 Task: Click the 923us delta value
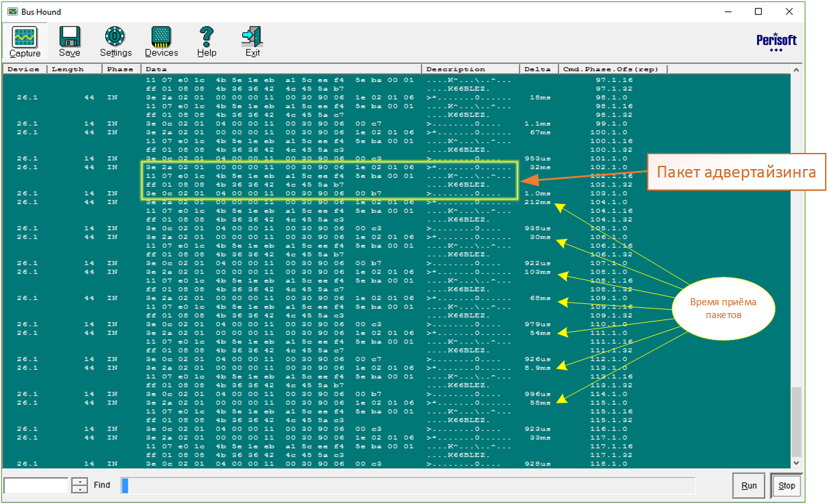pyautogui.click(x=538, y=428)
